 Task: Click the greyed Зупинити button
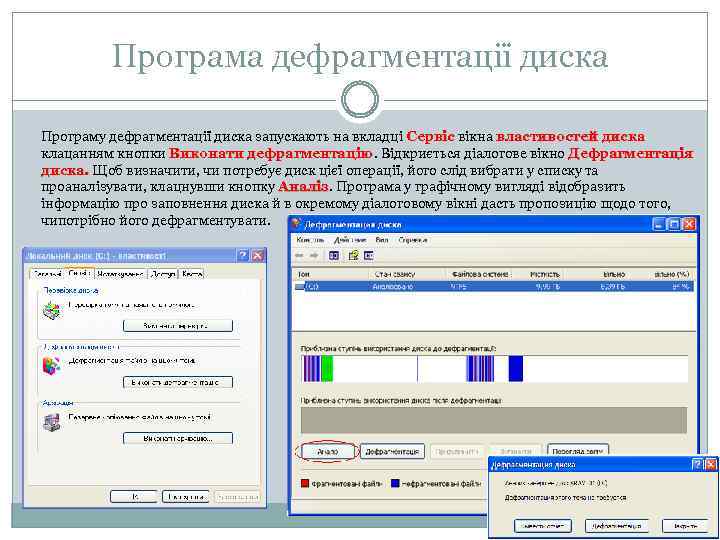click(x=516, y=451)
